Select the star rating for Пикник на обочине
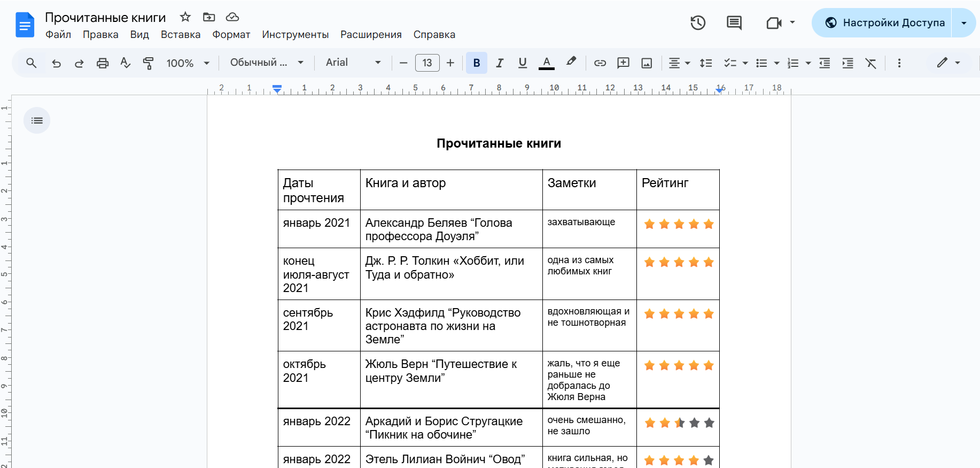Viewport: 980px width, 468px height. pyautogui.click(x=679, y=423)
